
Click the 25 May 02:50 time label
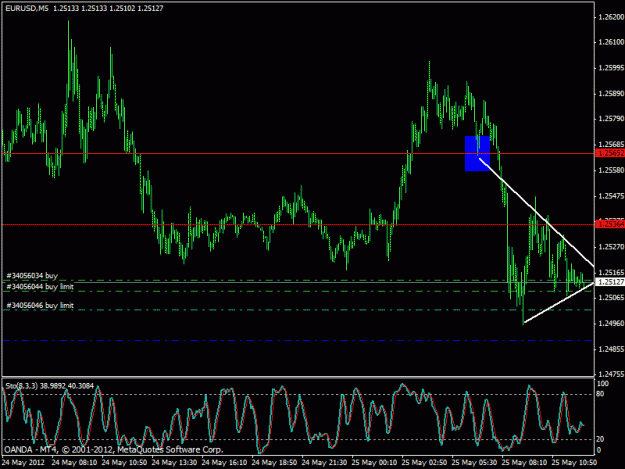point(424,463)
